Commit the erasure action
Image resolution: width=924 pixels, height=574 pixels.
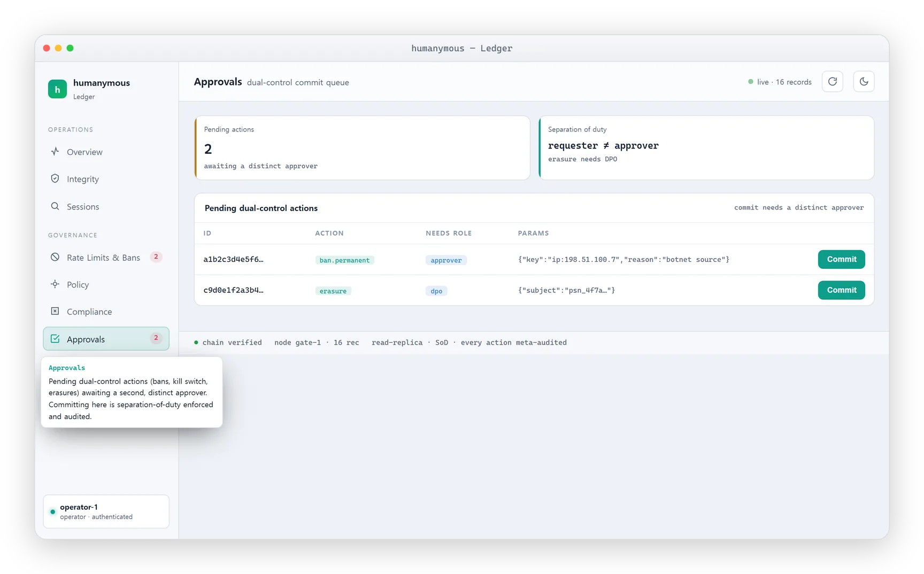point(841,290)
